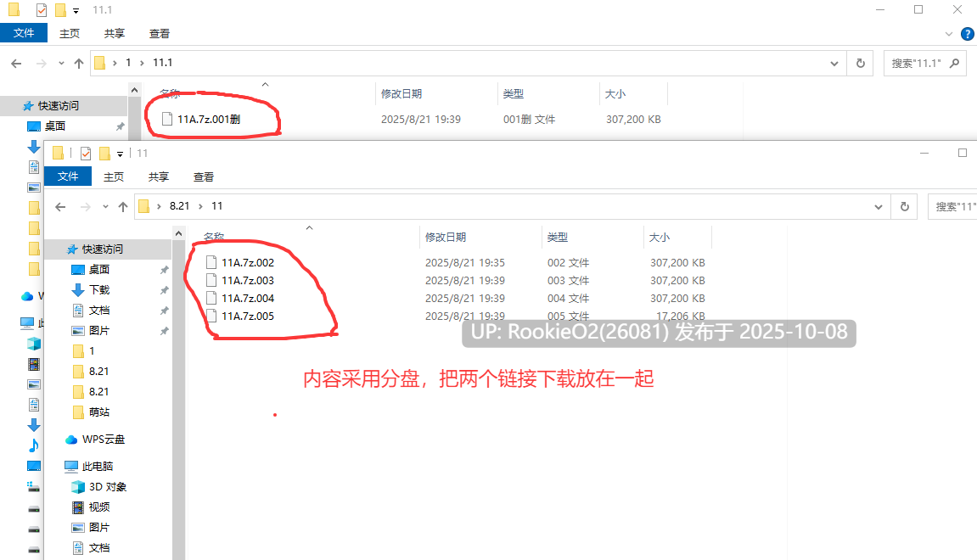977x560 pixels.
Task: Open WPS云盘 in the sidebar
Action: (103, 440)
